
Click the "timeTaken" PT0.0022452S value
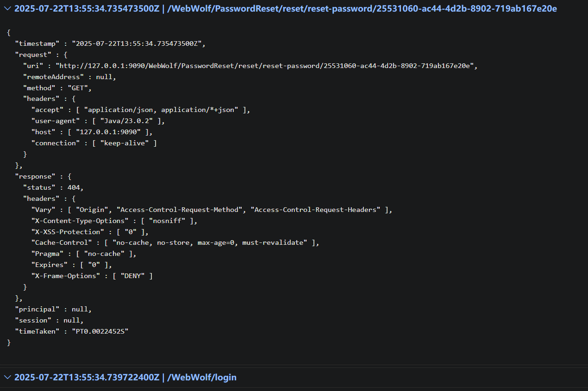point(100,331)
